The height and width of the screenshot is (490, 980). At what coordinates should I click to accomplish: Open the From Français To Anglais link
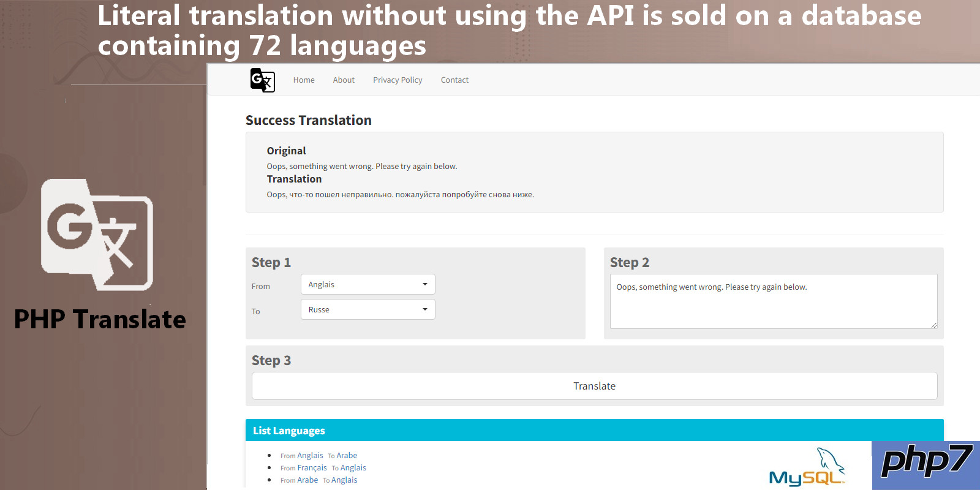coord(323,468)
